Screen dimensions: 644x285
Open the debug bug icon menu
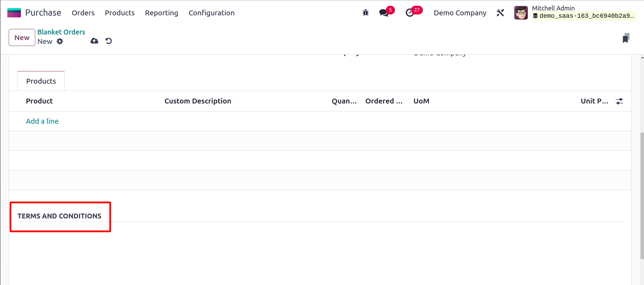[x=365, y=13]
